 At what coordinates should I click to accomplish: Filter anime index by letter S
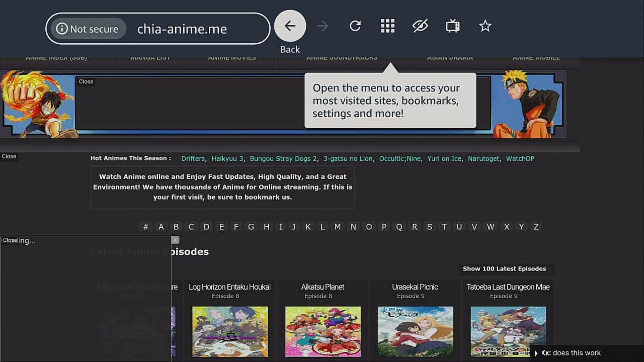(x=429, y=227)
